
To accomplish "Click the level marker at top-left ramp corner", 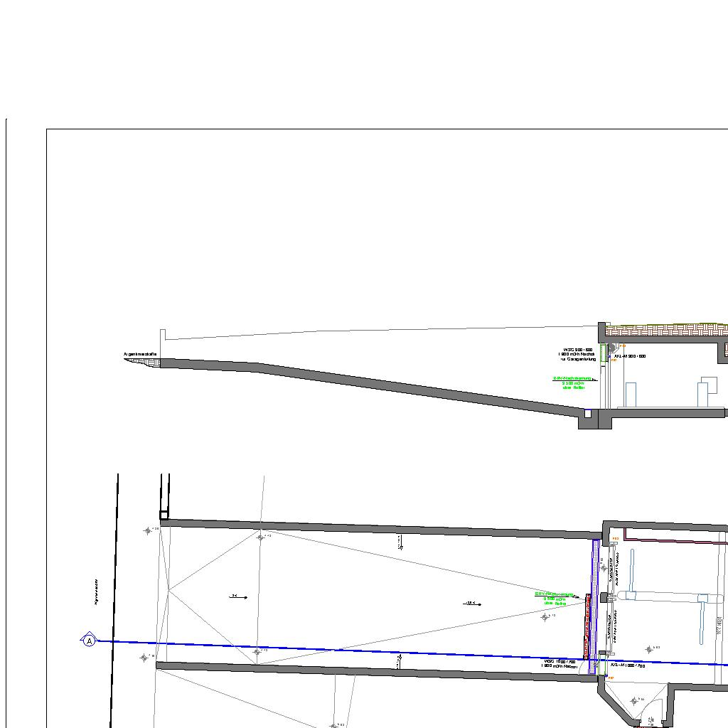I will coord(148,530).
